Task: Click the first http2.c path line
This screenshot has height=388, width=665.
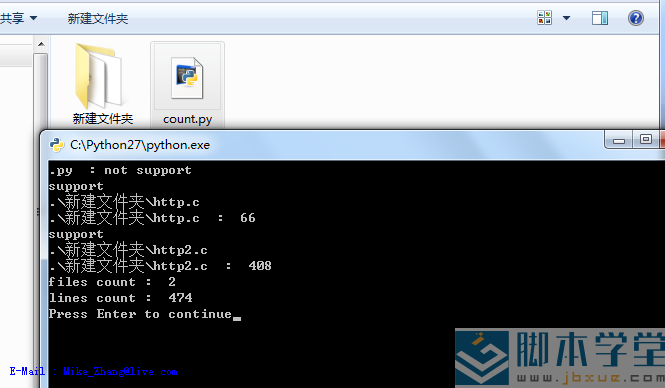Action: pos(128,250)
